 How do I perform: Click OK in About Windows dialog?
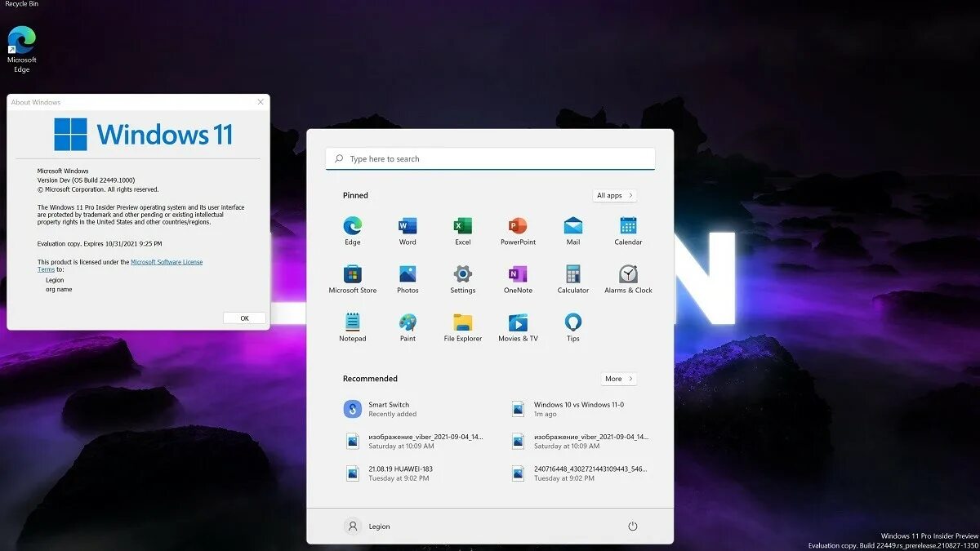click(244, 318)
